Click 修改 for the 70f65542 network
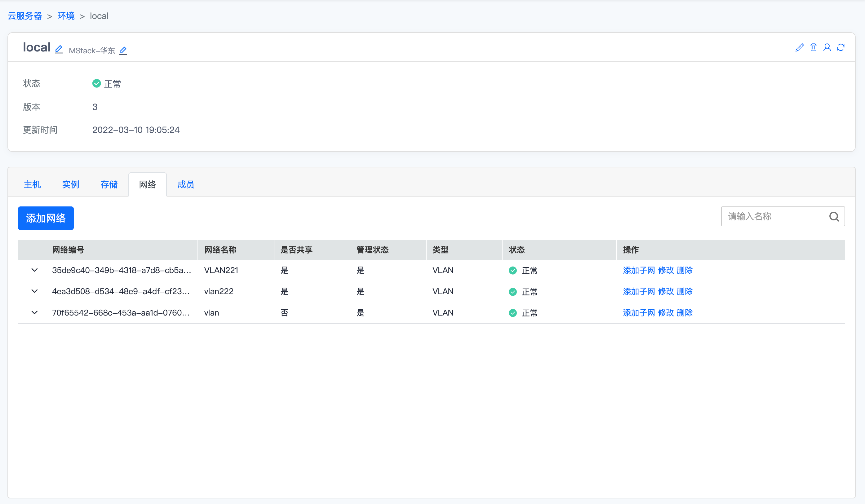865x504 pixels. tap(666, 312)
